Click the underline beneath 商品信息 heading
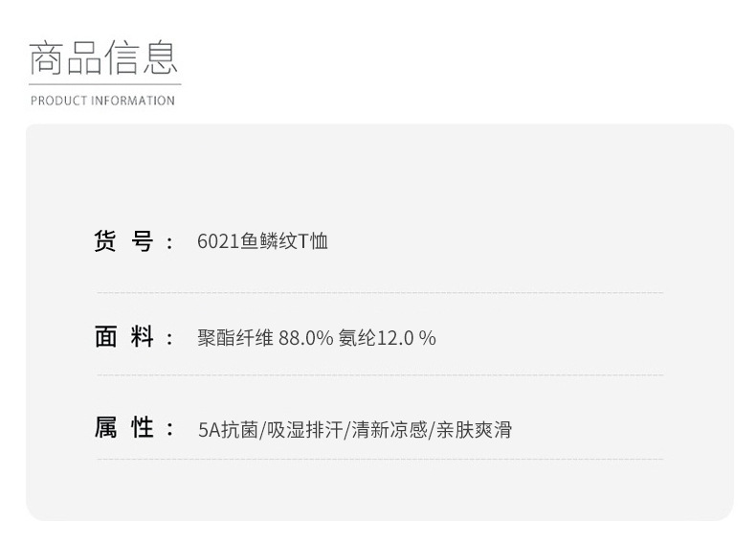Image resolution: width=756 pixels, height=543 pixels. [x=103, y=84]
